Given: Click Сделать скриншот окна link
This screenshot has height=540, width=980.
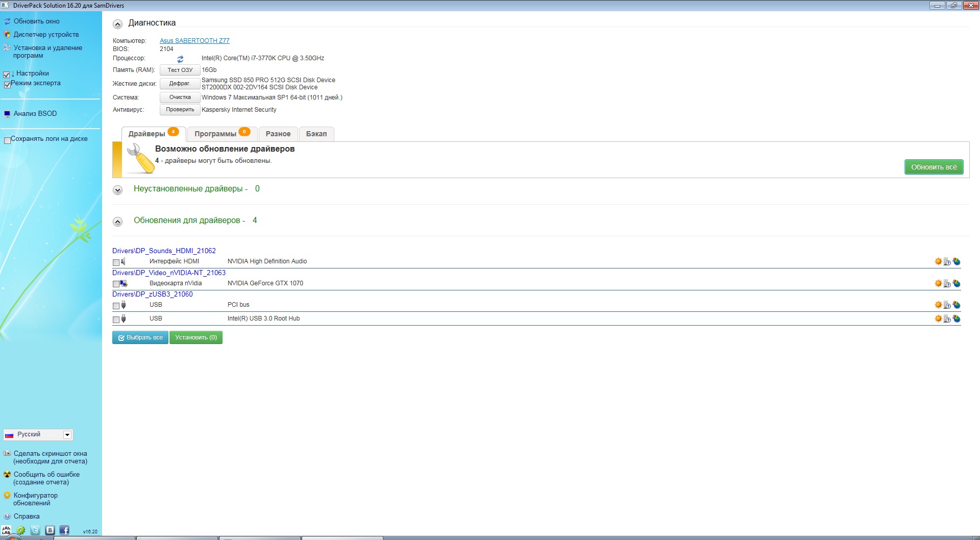Looking at the screenshot, I should click(x=50, y=457).
